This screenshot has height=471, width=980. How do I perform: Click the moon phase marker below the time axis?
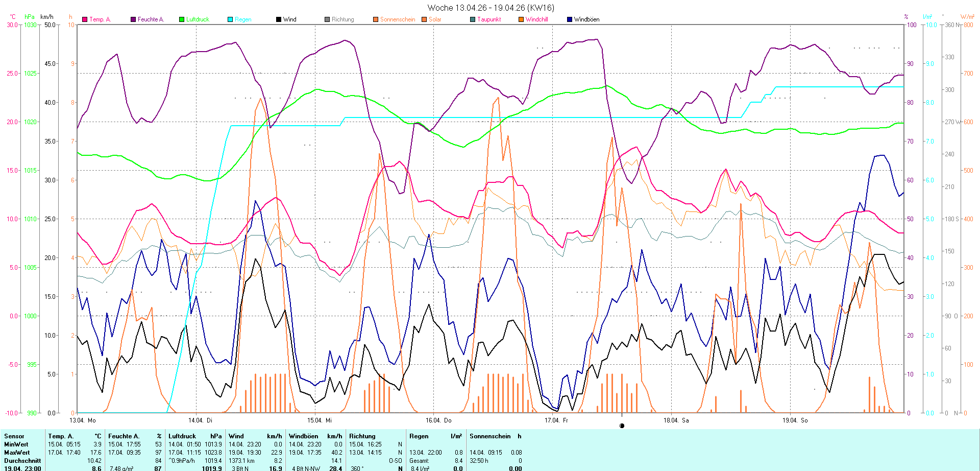tap(622, 426)
